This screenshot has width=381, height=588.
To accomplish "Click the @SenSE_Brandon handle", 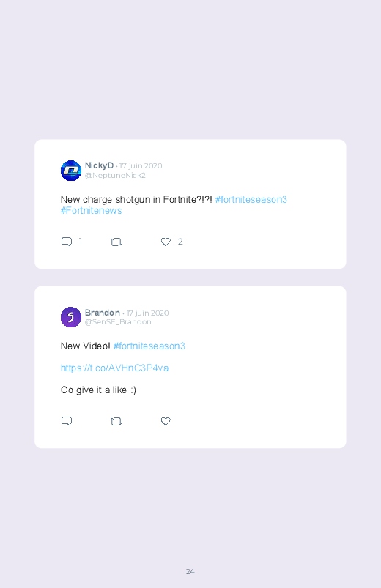I will pyautogui.click(x=118, y=322).
